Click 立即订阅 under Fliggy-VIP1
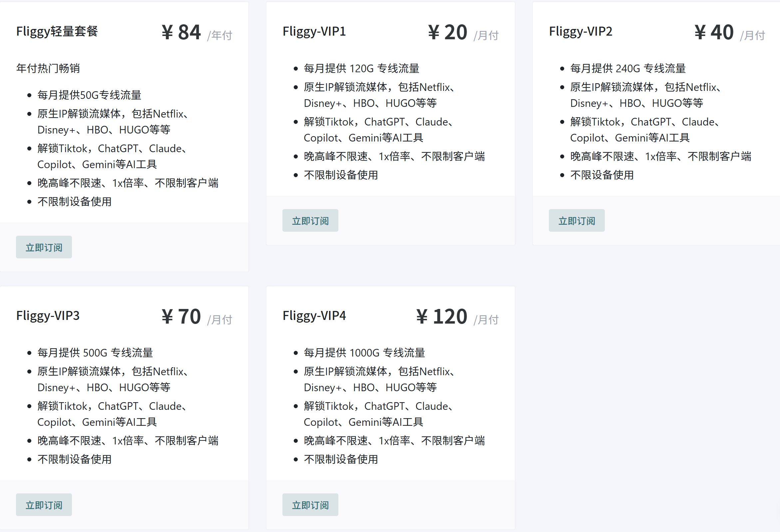Image resolution: width=780 pixels, height=532 pixels. coord(310,220)
